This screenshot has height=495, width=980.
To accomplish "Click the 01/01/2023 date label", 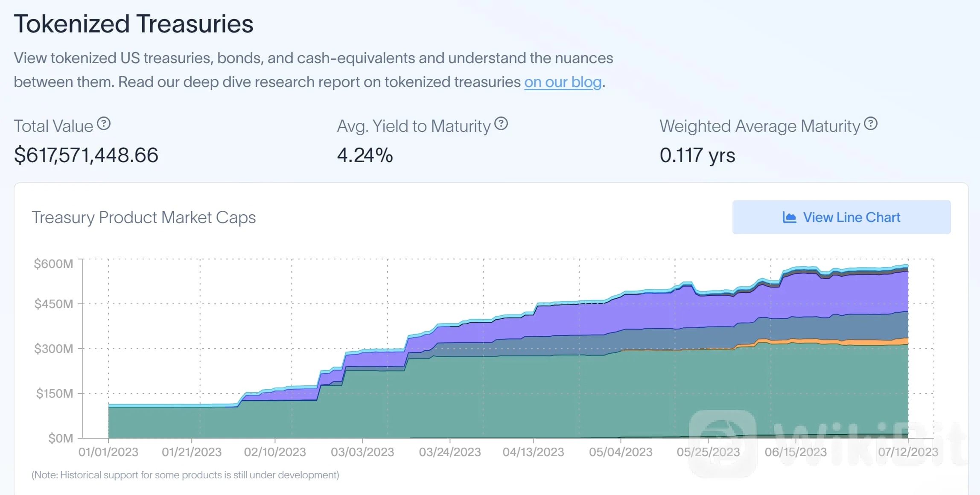I will click(108, 452).
